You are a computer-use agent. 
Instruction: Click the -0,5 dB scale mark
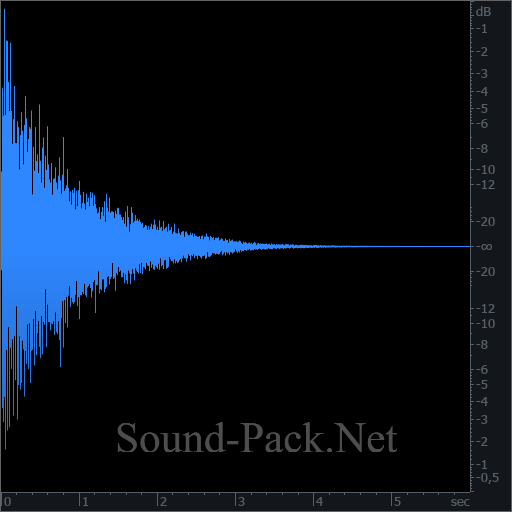pyautogui.click(x=487, y=478)
